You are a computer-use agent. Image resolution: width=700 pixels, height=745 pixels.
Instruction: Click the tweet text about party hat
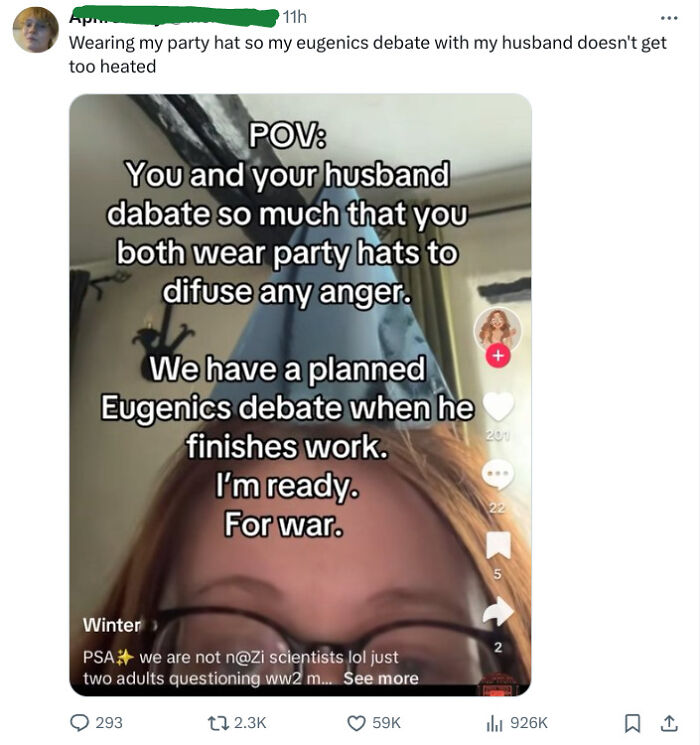click(367, 55)
